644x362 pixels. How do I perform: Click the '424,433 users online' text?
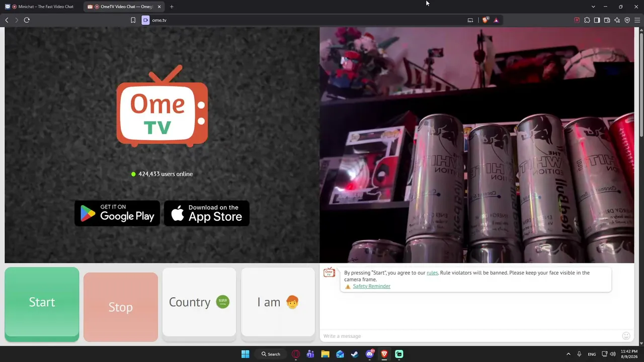[x=166, y=174]
